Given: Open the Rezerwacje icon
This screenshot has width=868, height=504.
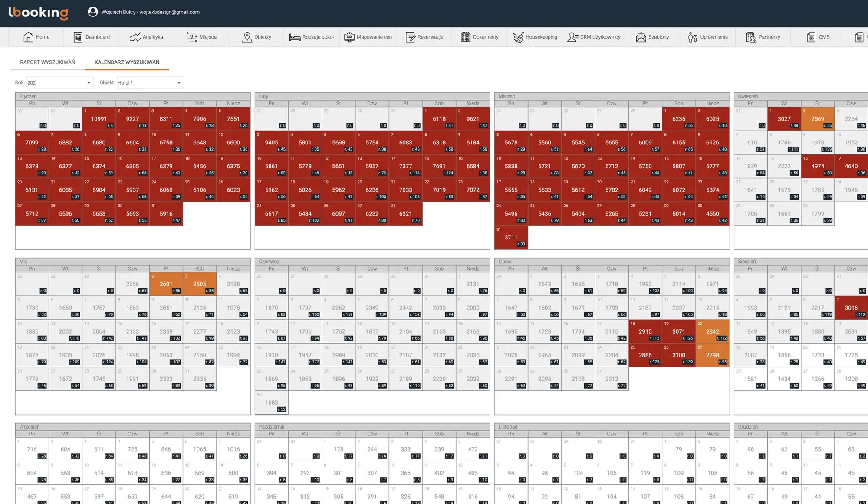Looking at the screenshot, I should tap(410, 37).
